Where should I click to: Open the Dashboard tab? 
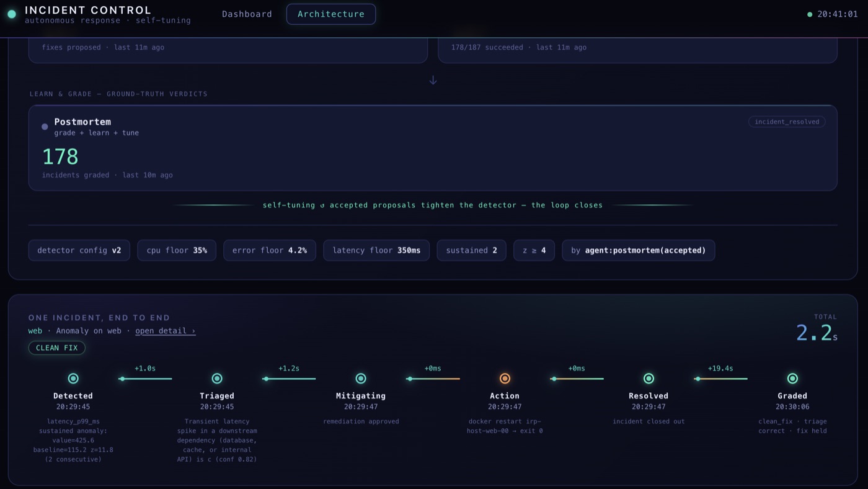[x=247, y=14]
